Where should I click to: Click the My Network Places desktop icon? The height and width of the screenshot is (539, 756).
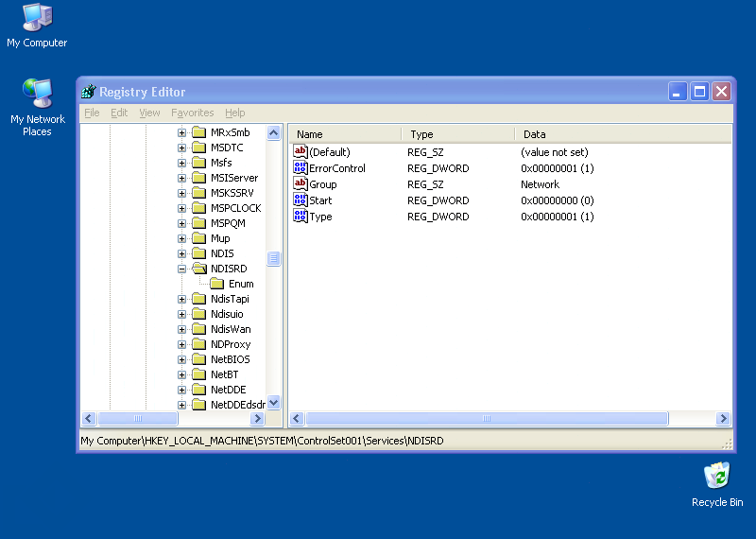37,107
